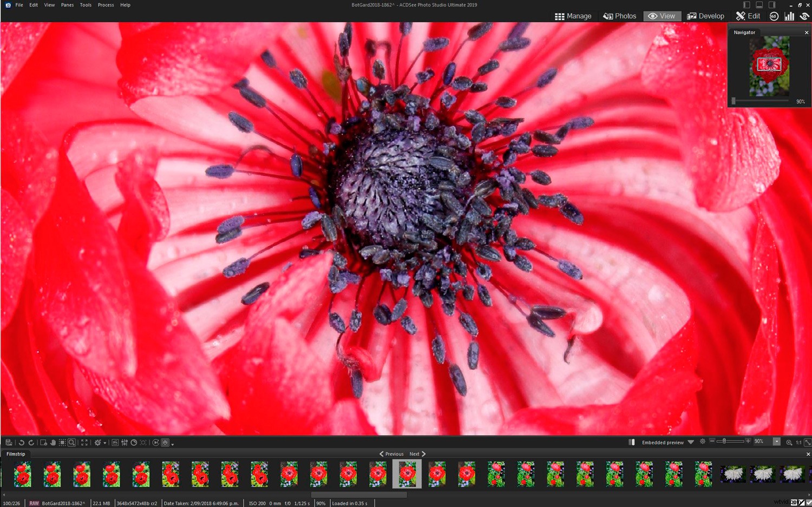Select the Pan tool
This screenshot has width=812, height=507.
pos(53,443)
